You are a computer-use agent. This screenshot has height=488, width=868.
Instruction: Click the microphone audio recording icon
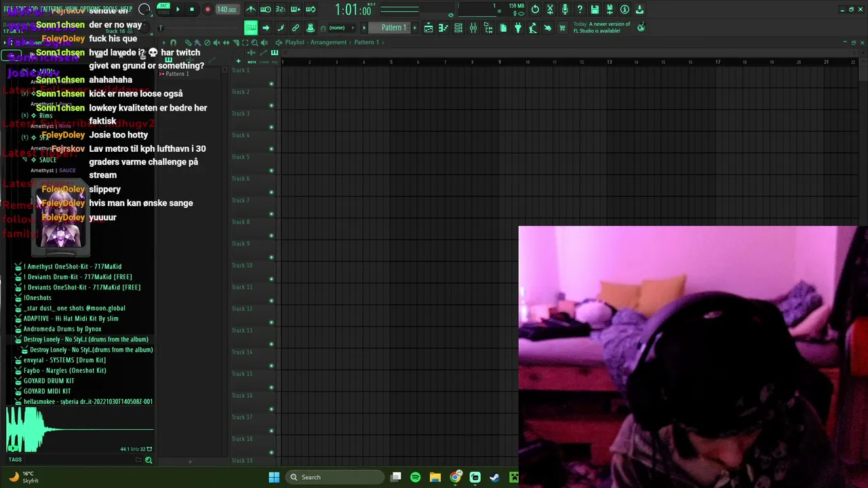565,9
